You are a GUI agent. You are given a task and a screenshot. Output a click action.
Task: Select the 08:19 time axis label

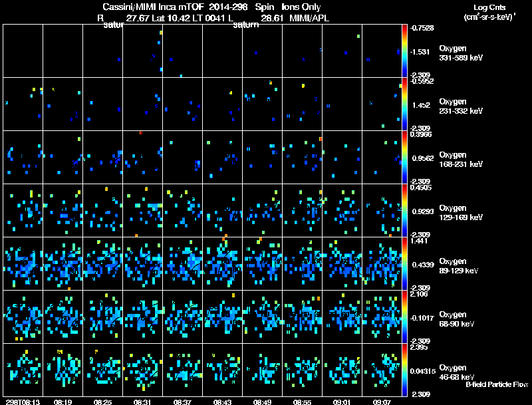63,402
